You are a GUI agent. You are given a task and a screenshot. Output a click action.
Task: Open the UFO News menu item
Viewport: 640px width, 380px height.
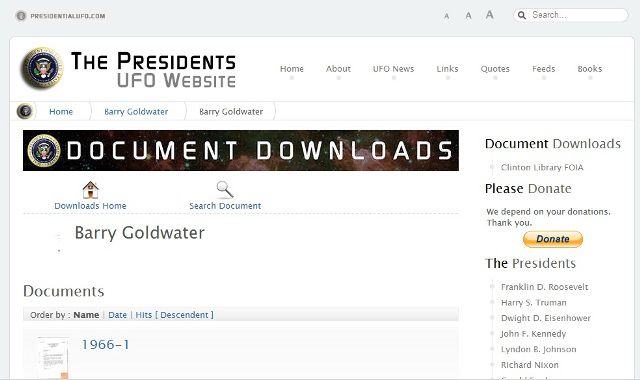(x=393, y=69)
